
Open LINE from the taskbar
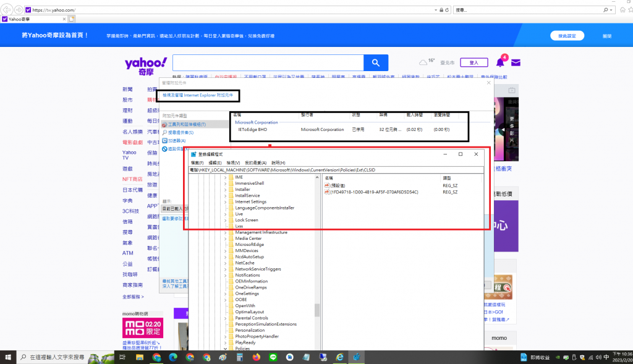coord(273,357)
